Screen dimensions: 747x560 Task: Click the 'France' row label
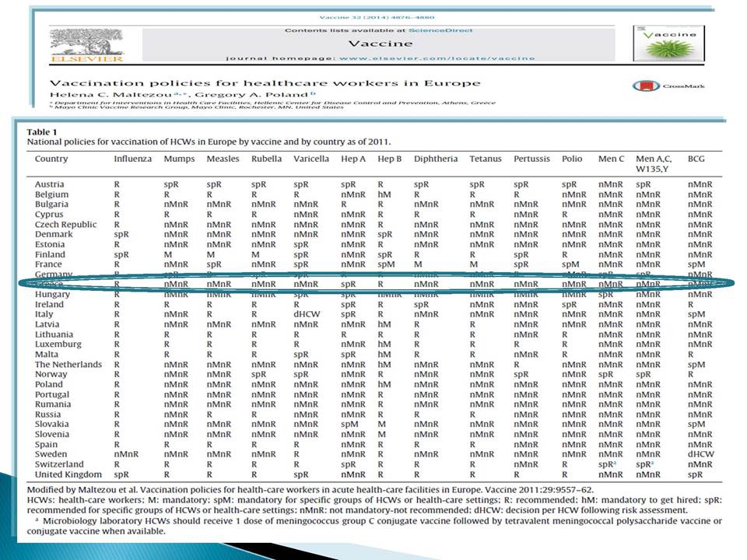tap(48, 264)
